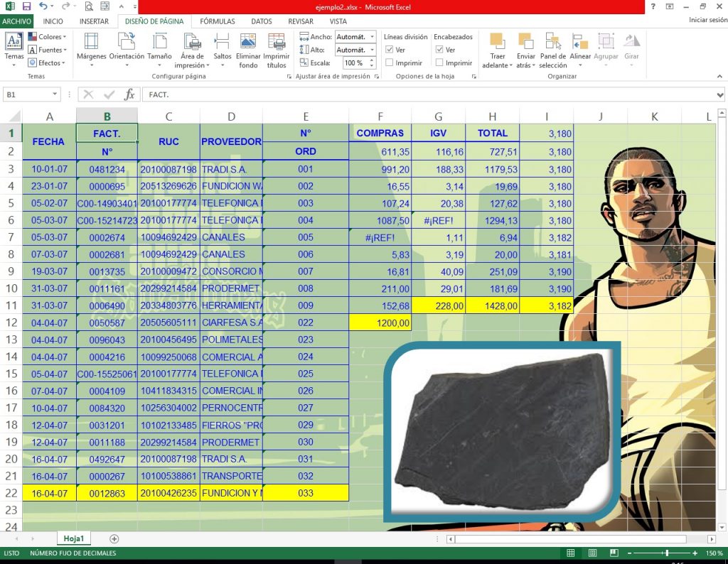The width and height of the screenshot is (728, 564).
Task: Select column C header
Action: 168,116
